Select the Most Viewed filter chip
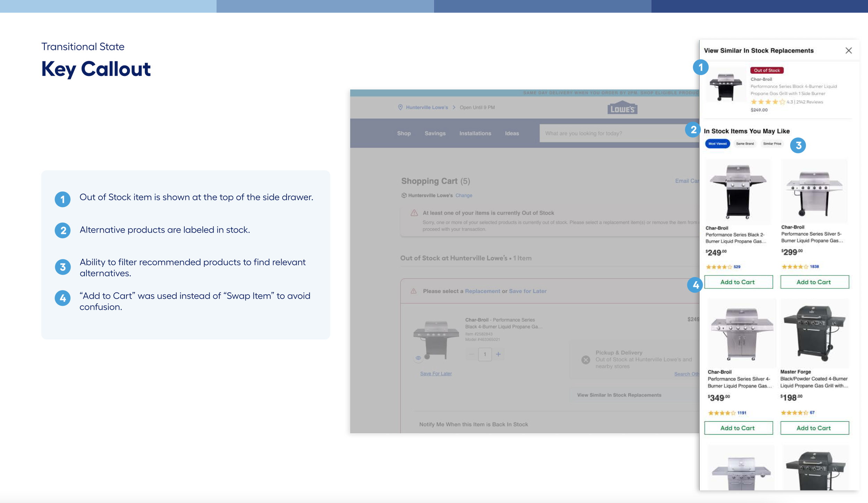The image size is (868, 503). (717, 144)
